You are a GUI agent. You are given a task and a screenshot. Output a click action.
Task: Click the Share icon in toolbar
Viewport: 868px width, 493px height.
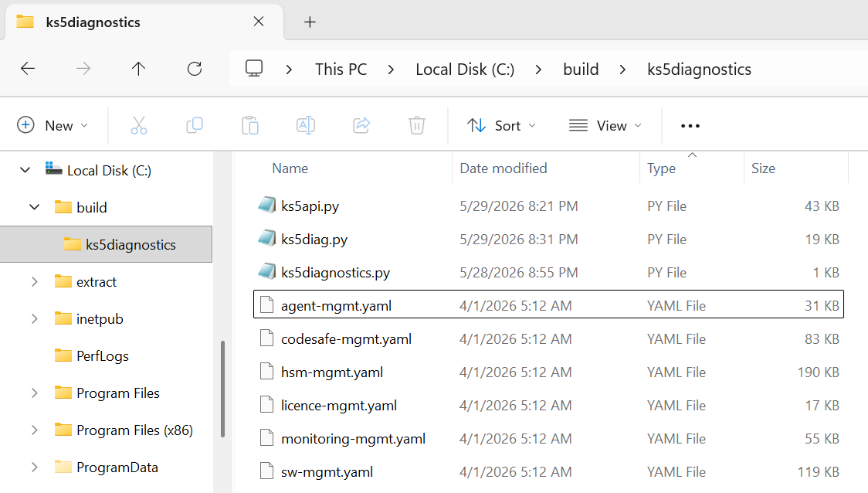point(361,125)
